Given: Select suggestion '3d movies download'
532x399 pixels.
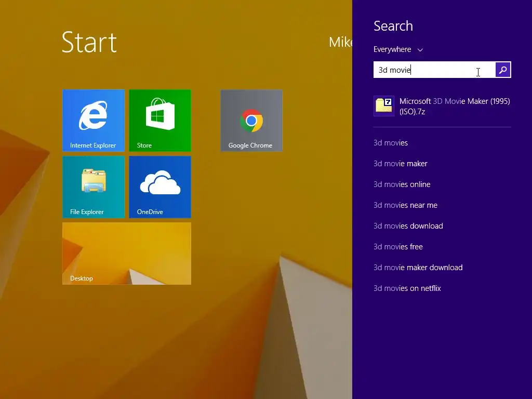Looking at the screenshot, I should pyautogui.click(x=408, y=226).
